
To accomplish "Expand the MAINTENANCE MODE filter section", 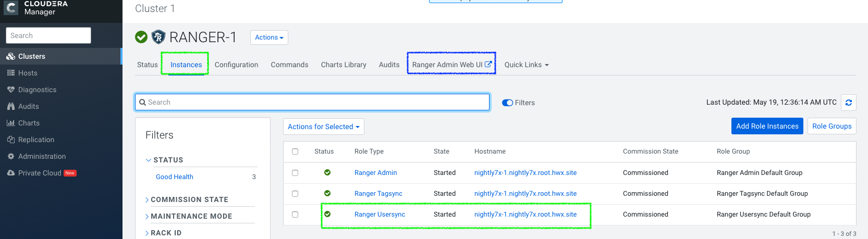I will (189, 216).
